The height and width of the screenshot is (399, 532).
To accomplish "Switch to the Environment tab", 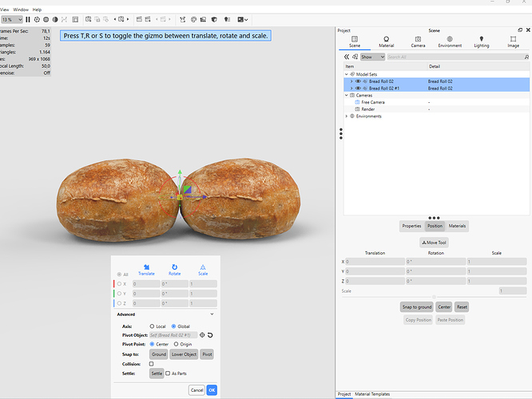I will 450,42.
